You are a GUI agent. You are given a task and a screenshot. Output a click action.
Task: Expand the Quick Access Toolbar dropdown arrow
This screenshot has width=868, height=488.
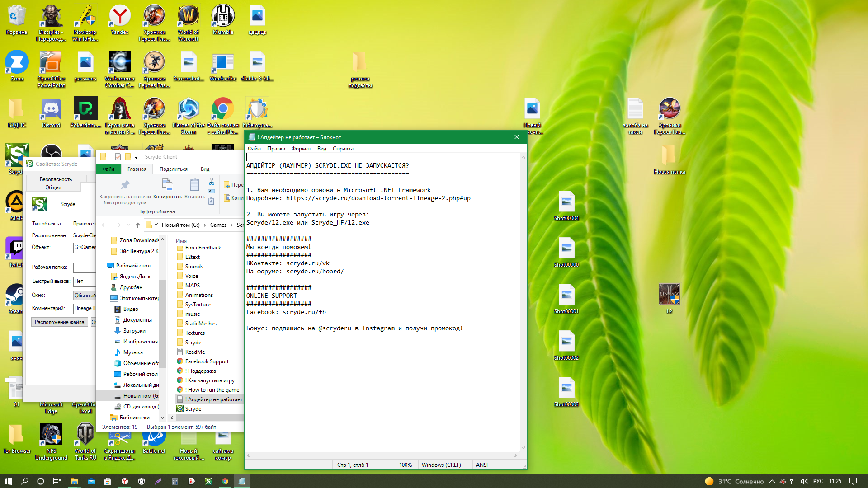click(x=136, y=157)
